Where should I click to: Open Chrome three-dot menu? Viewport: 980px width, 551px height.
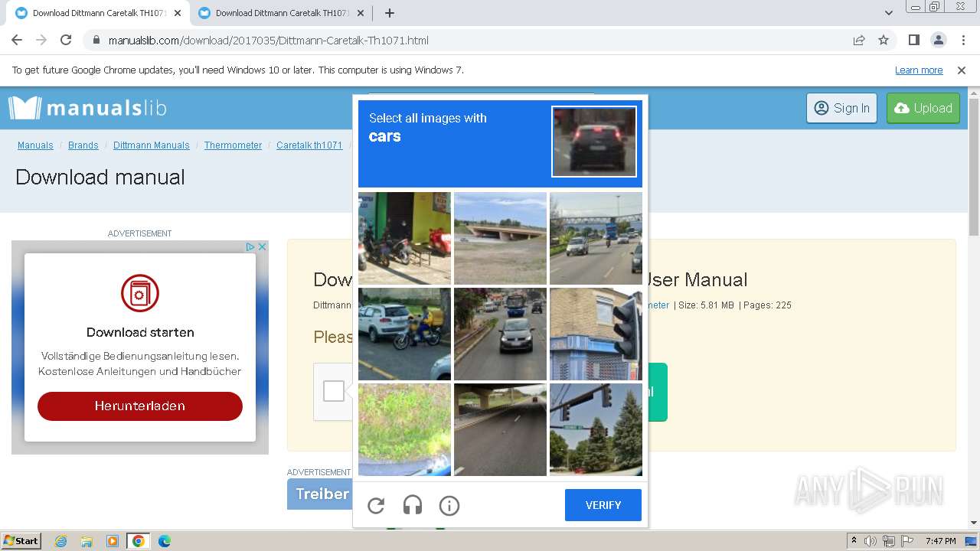click(962, 40)
